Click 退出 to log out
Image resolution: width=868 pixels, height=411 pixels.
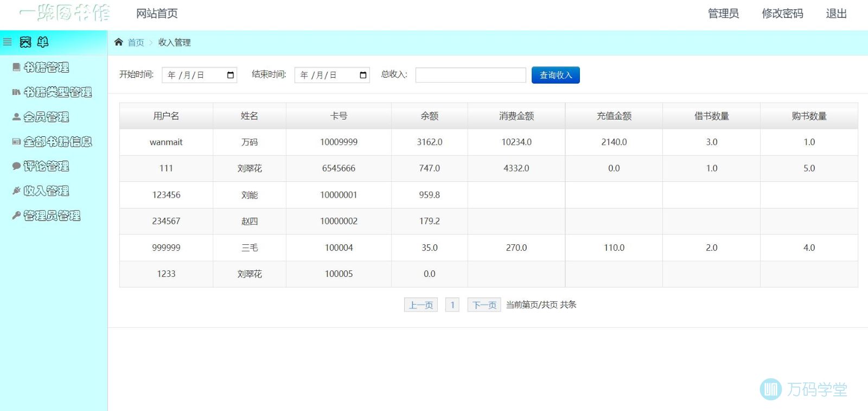pos(836,14)
